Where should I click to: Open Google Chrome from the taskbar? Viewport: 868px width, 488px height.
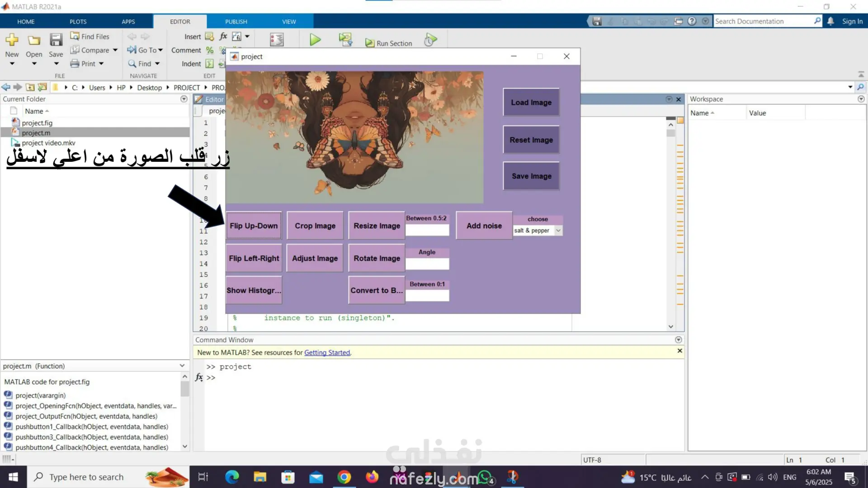(344, 477)
